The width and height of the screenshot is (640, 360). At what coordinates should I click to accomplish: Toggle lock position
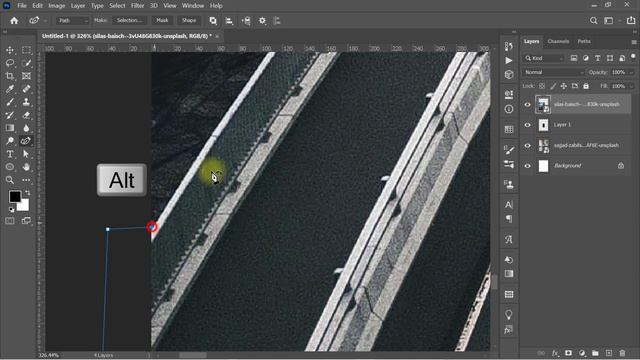(x=564, y=86)
